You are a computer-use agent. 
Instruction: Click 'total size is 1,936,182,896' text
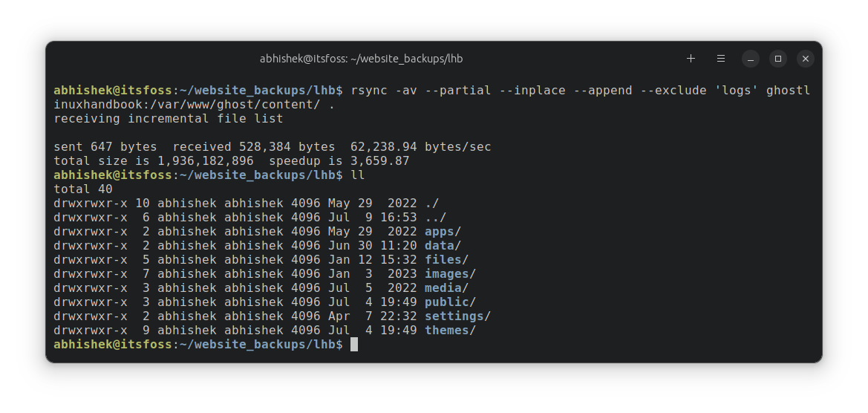154,161
